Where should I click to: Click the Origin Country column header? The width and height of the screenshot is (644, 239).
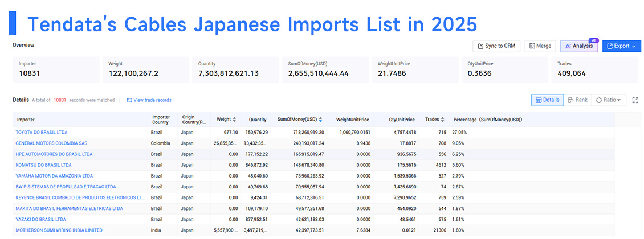[193, 119]
